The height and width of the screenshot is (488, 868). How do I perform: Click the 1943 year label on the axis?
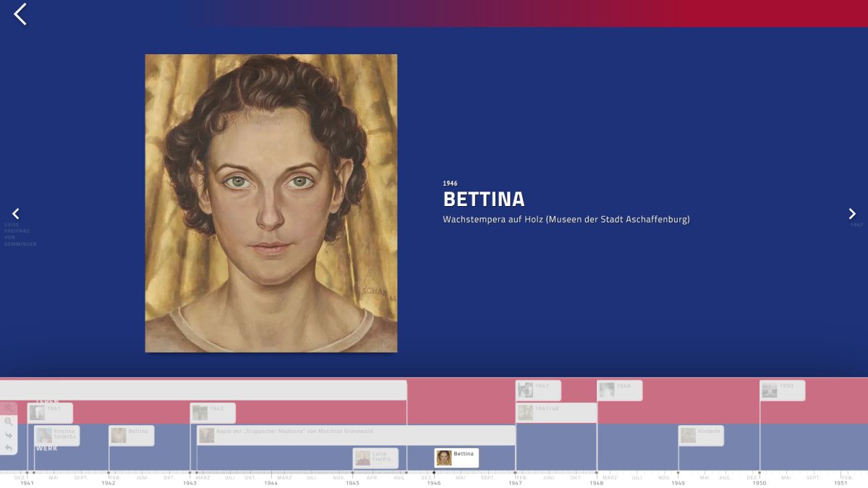pos(190,483)
